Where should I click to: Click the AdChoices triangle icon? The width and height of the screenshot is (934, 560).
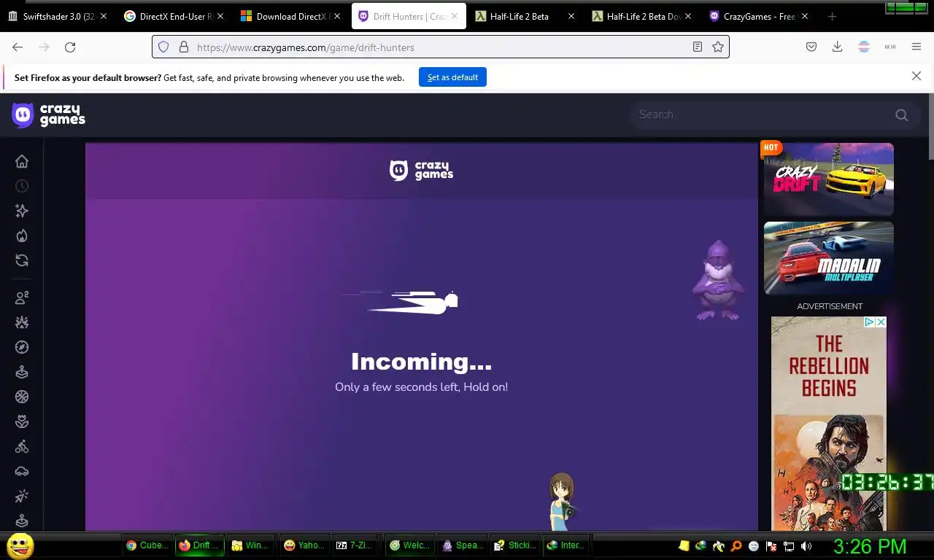(x=870, y=322)
